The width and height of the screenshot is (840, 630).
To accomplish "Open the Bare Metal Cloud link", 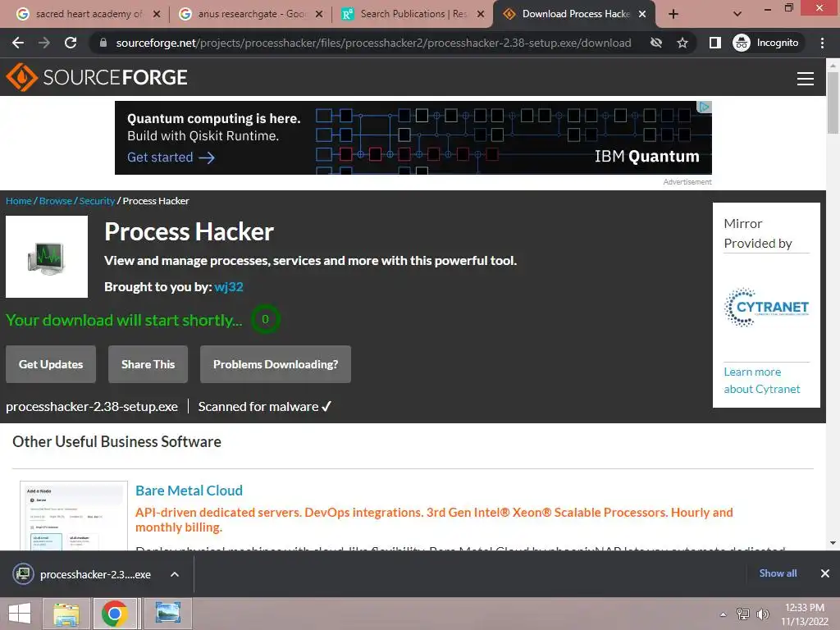I will 189,491.
